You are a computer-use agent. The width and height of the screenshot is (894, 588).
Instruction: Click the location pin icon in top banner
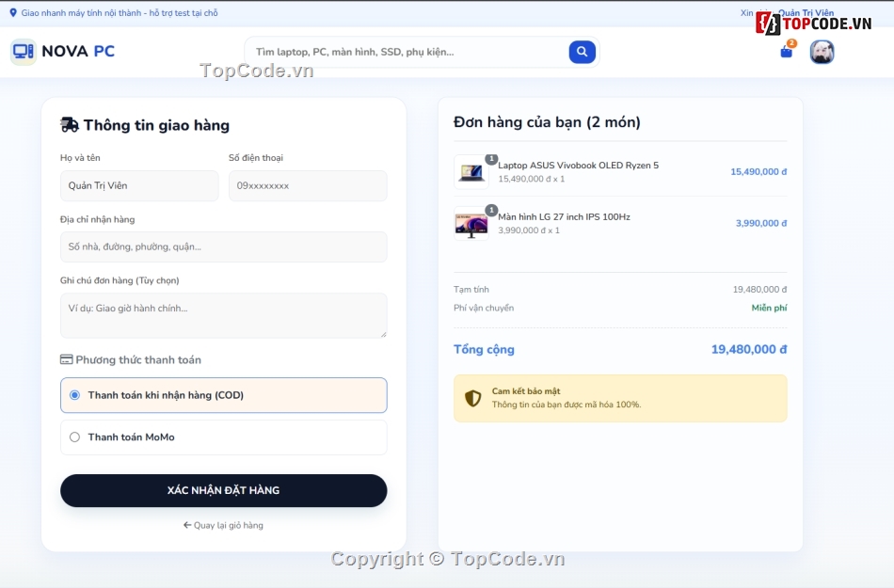[13, 12]
